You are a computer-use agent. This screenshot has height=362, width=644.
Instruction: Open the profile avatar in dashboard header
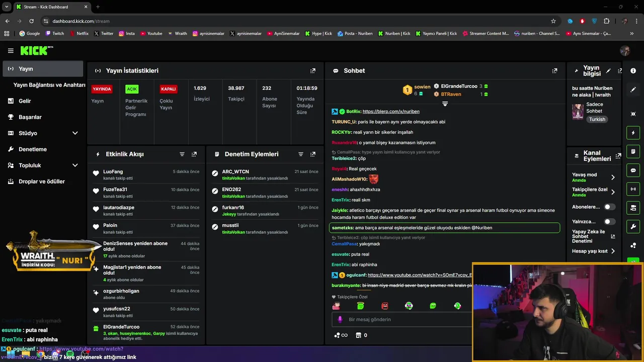[x=625, y=51]
